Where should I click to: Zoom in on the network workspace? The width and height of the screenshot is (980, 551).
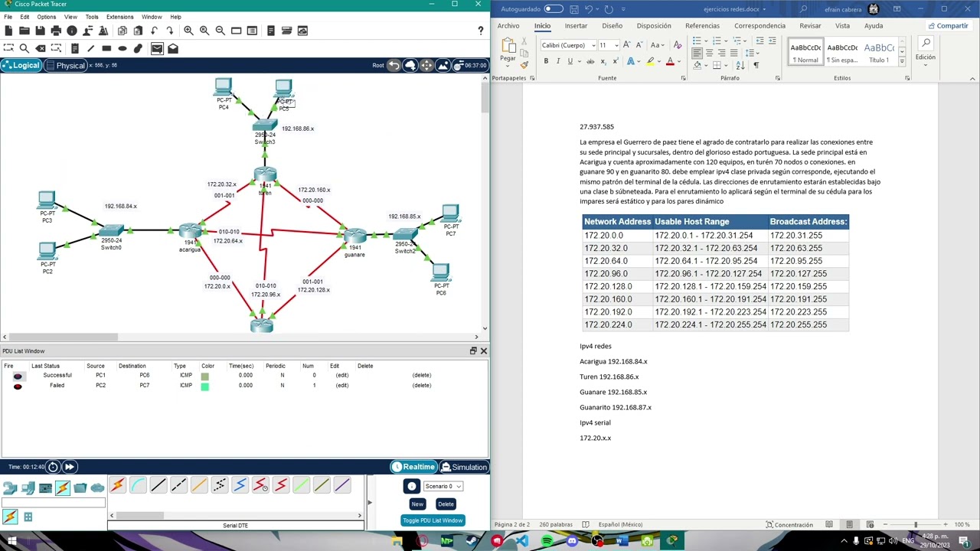coord(188,31)
